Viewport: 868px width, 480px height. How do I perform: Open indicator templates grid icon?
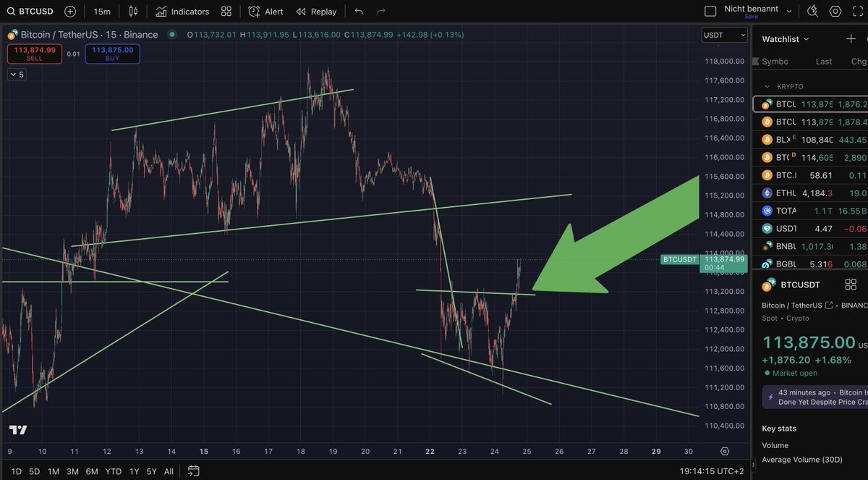tap(226, 12)
